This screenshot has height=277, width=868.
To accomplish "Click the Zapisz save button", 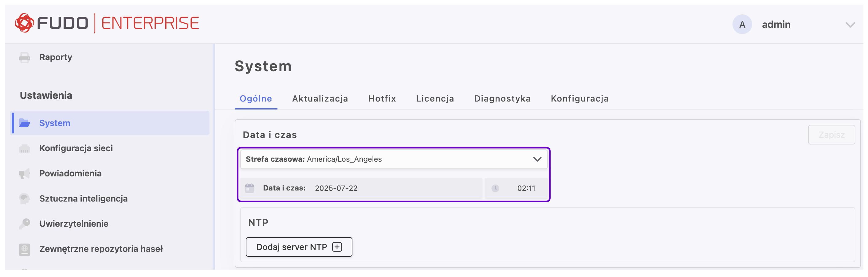I will pos(831,135).
